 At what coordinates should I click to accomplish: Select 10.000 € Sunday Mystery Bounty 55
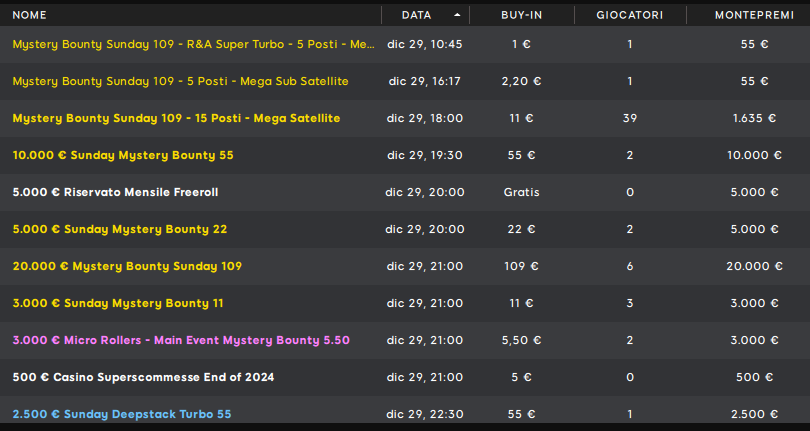click(x=123, y=155)
